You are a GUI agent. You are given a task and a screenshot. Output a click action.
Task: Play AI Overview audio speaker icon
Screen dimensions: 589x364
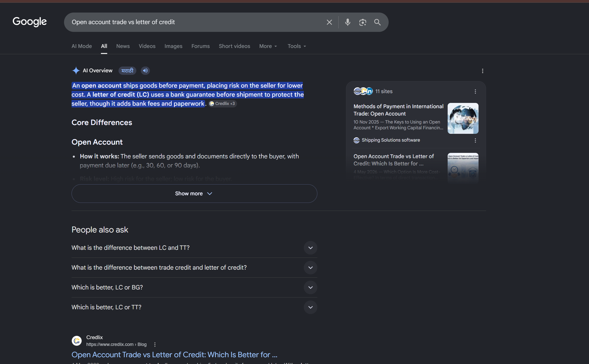(145, 71)
